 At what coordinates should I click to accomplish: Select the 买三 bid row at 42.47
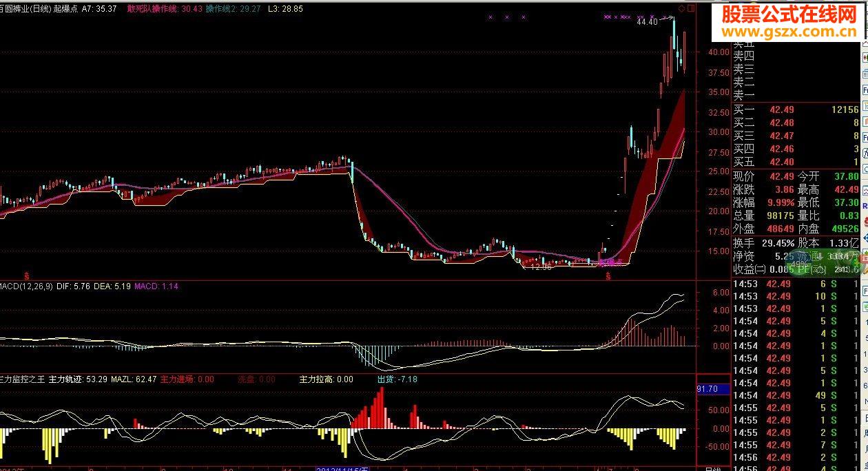pos(796,136)
